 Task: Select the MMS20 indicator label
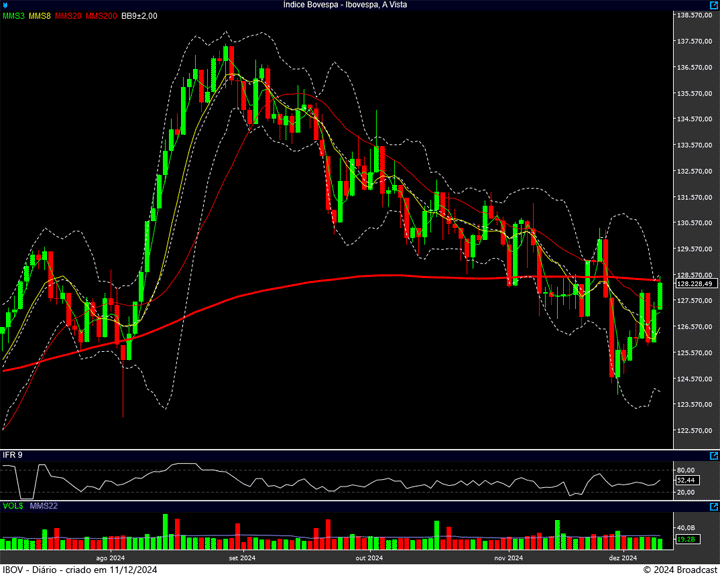(x=69, y=16)
